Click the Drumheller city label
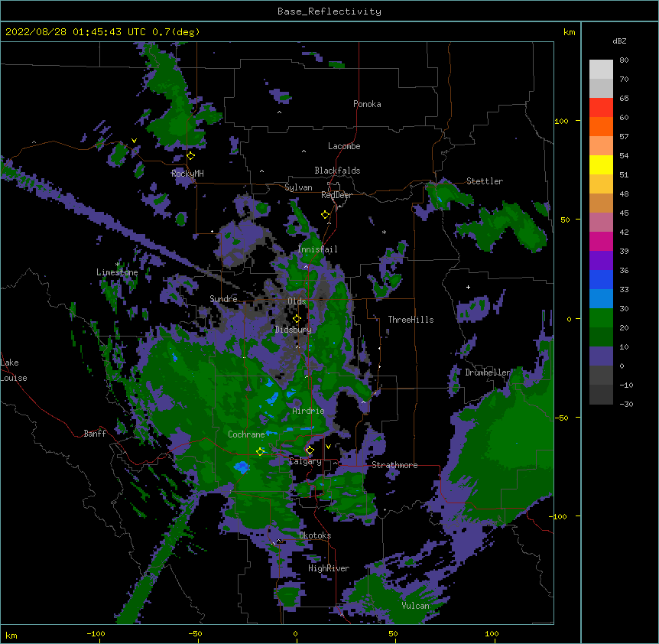Viewport: 659px width, 644px height. (x=488, y=372)
